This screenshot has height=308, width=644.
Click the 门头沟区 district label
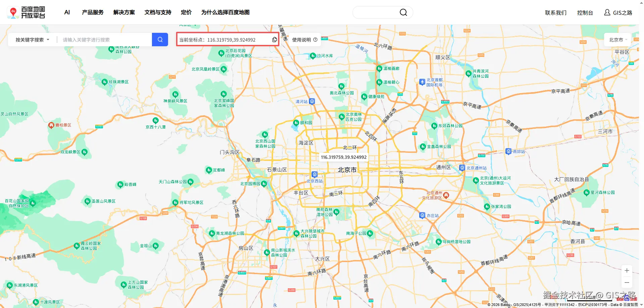pos(229,152)
